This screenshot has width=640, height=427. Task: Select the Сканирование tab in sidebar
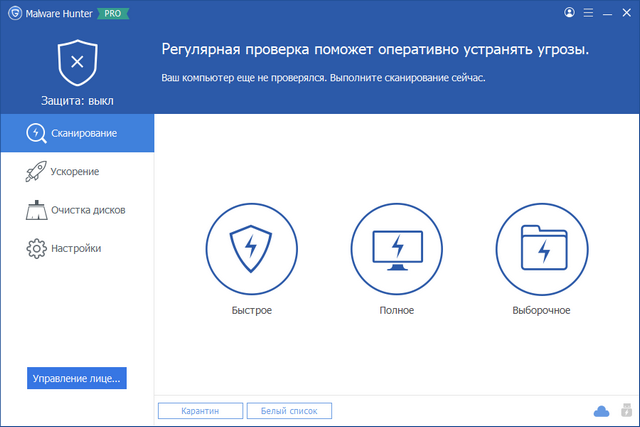[77, 133]
